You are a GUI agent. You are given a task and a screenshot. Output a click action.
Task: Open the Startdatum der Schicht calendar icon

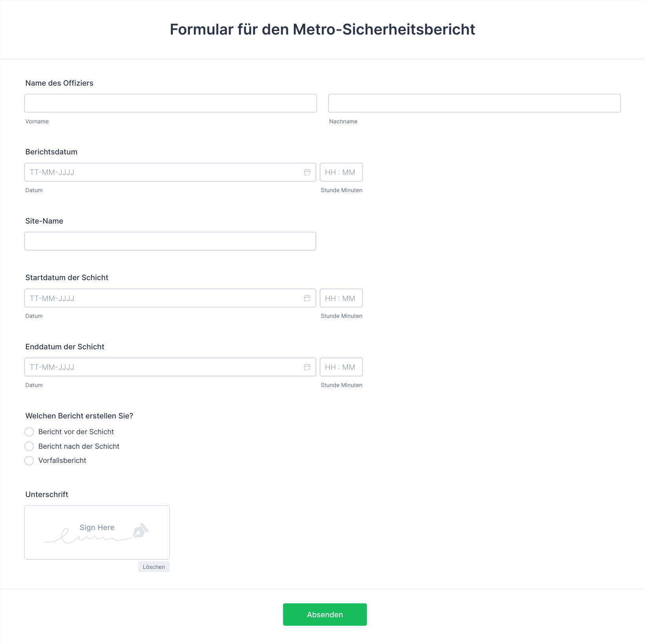coord(307,298)
